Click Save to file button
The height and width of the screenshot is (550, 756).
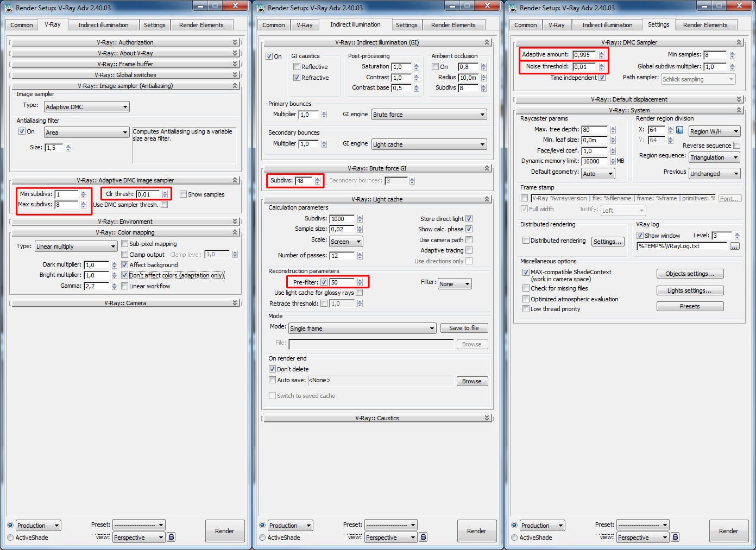(x=464, y=328)
